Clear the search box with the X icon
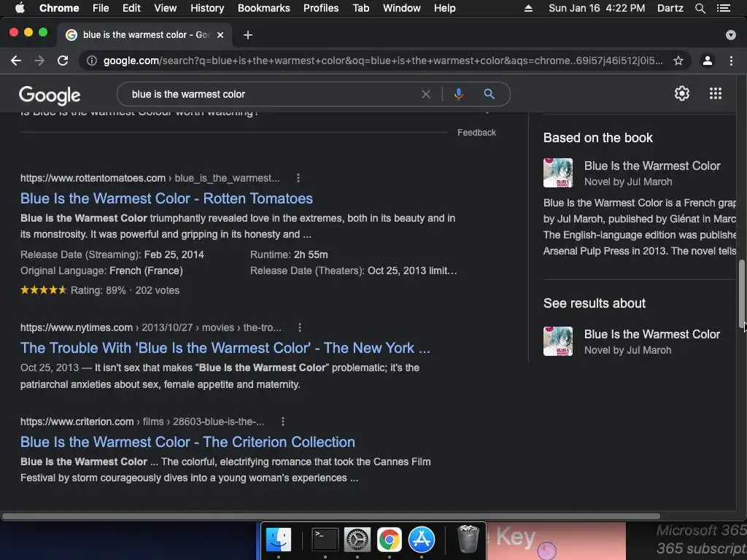This screenshot has width=747, height=560. click(426, 94)
